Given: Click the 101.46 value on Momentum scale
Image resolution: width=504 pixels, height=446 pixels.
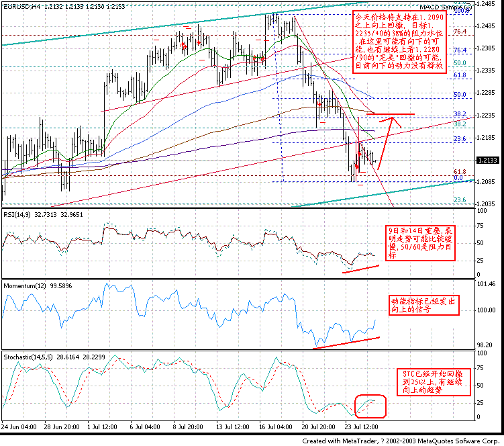Looking at the screenshot, I should [487, 284].
